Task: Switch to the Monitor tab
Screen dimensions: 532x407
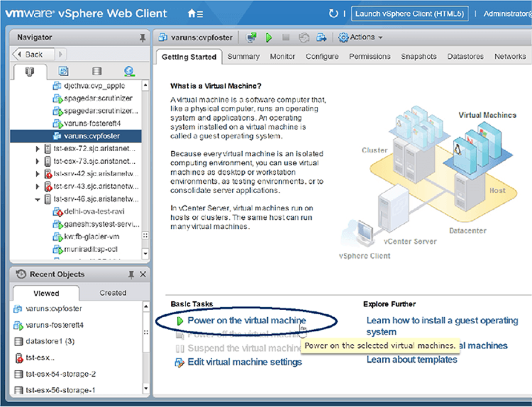Action: [283, 57]
